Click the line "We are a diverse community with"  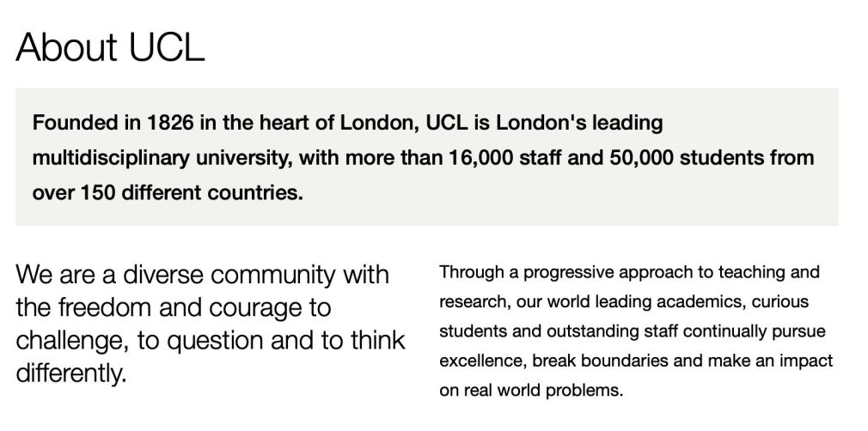coord(203,275)
